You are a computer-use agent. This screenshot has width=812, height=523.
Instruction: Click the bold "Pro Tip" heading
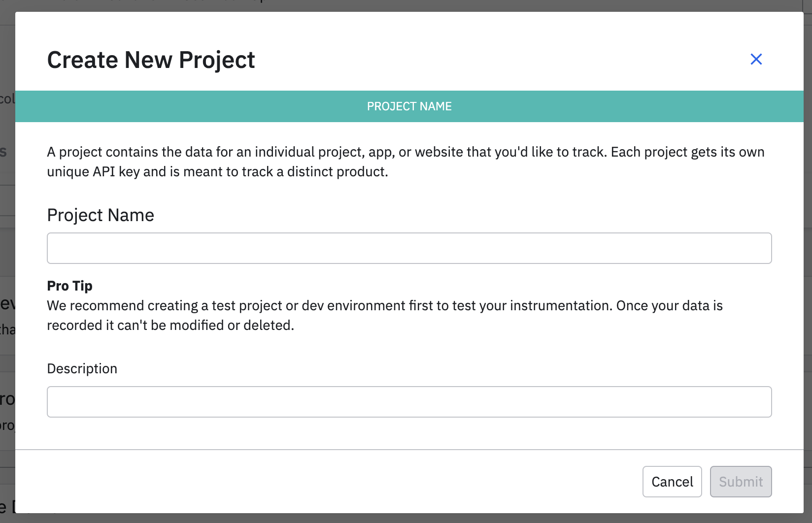(x=69, y=286)
